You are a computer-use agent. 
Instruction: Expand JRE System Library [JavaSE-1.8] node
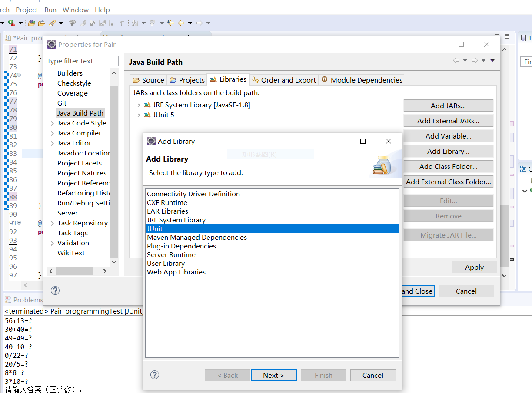point(139,105)
